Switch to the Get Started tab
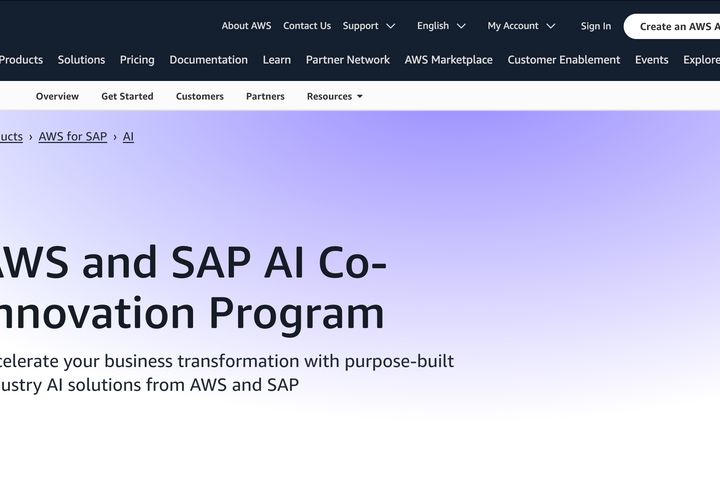The height and width of the screenshot is (480, 720). [127, 96]
